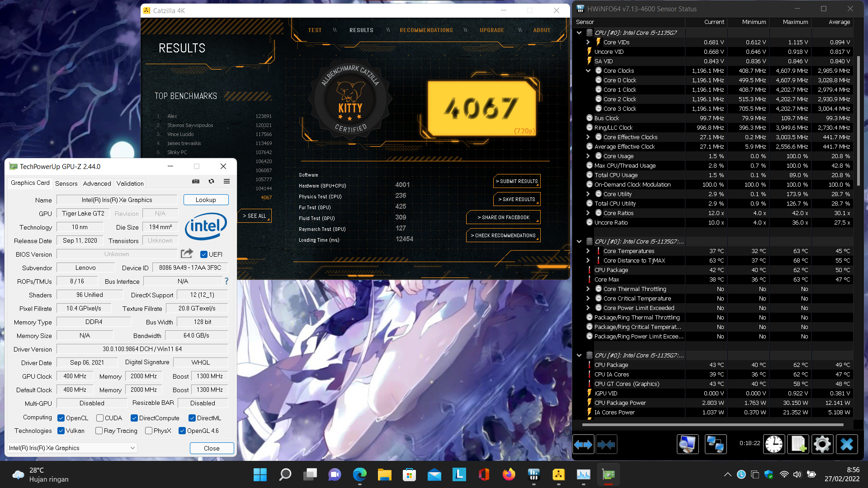Collapse Core Clocks tree node
Screen dimensions: 868x488
coord(588,70)
